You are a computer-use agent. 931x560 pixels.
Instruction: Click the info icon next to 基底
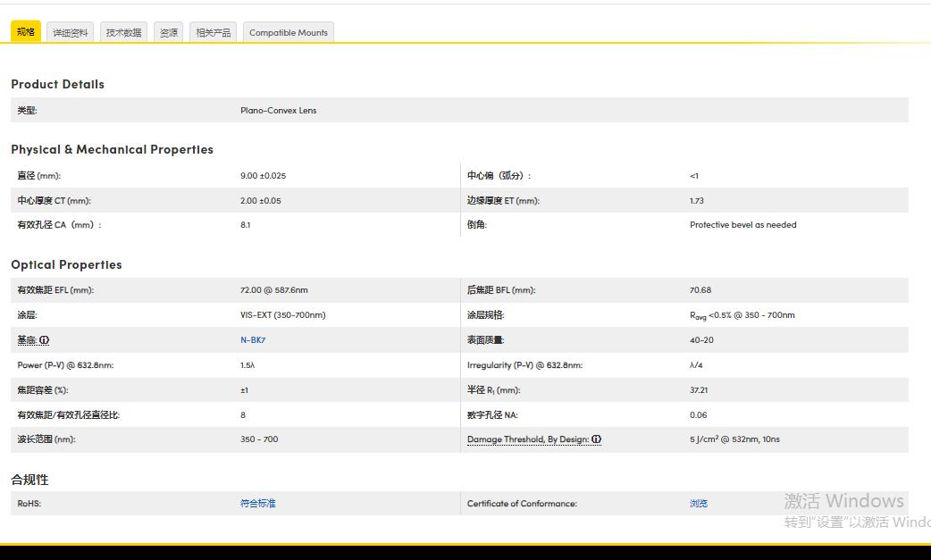point(45,340)
